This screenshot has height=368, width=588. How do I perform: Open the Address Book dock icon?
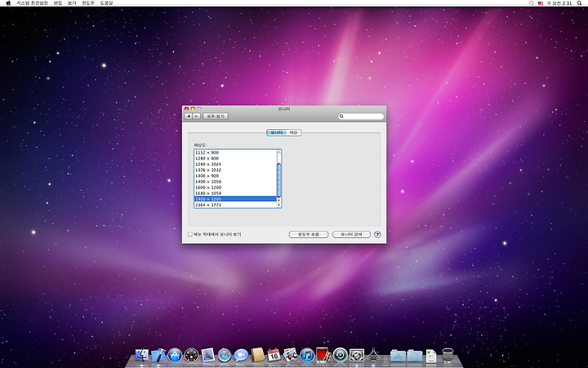click(x=257, y=355)
